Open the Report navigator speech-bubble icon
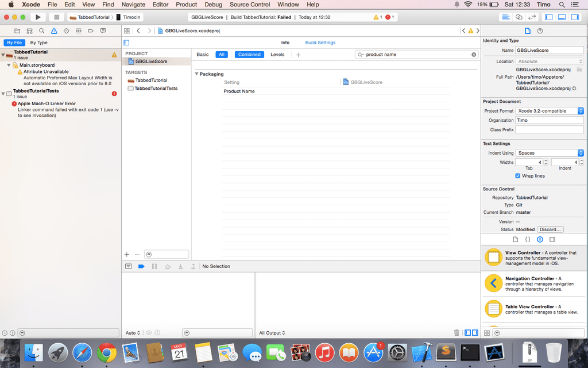This screenshot has width=588, height=368. (103, 31)
